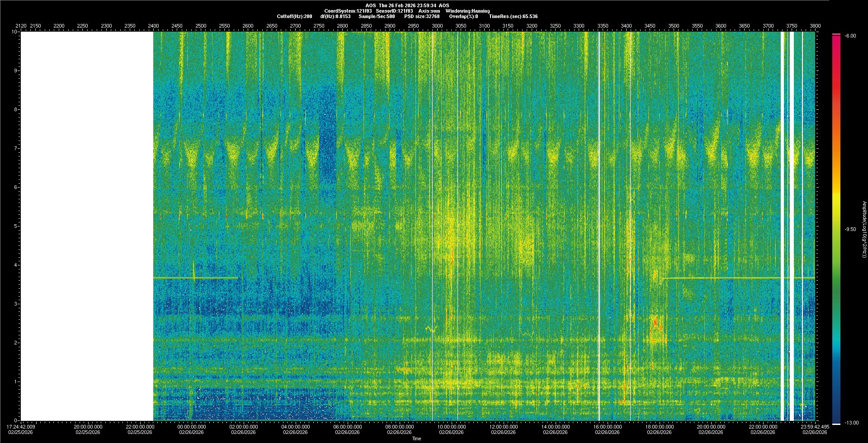Select the Cuttoff(Hz):200 parameter text
Viewport: 868px width, 443px height.
click(294, 16)
